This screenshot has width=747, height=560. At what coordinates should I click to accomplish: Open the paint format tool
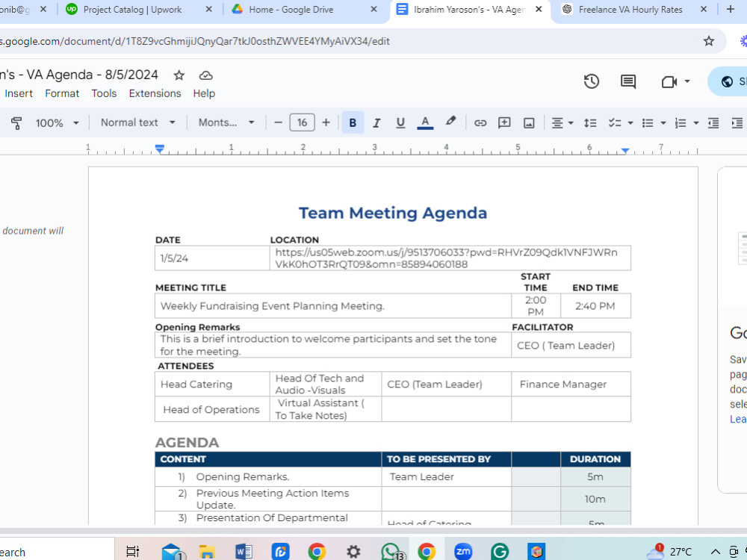16,123
